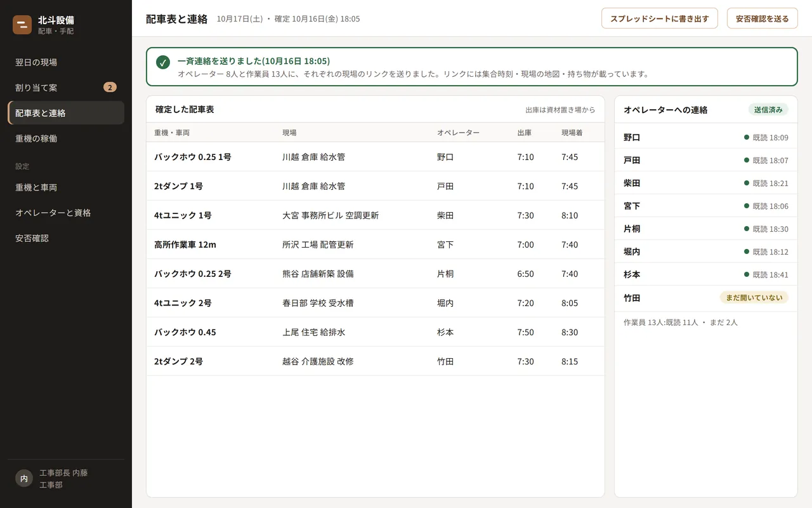Click 既読 18:06 status for 宮下
Image resolution: width=812 pixels, height=508 pixels.
click(x=766, y=206)
